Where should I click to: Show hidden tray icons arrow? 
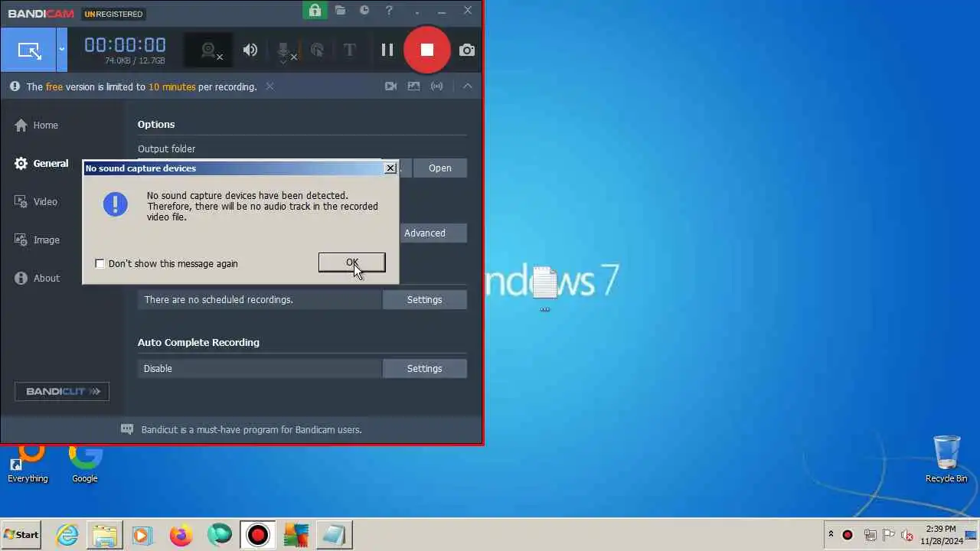click(x=831, y=535)
